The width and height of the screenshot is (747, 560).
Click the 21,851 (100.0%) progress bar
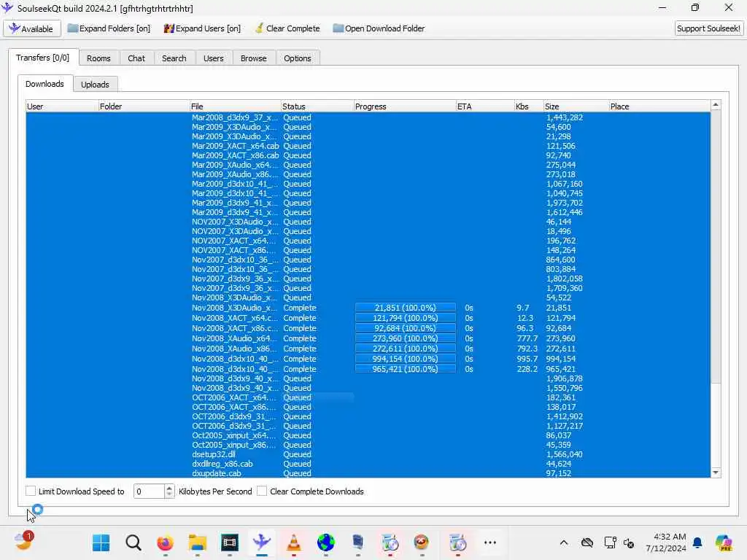coord(406,308)
